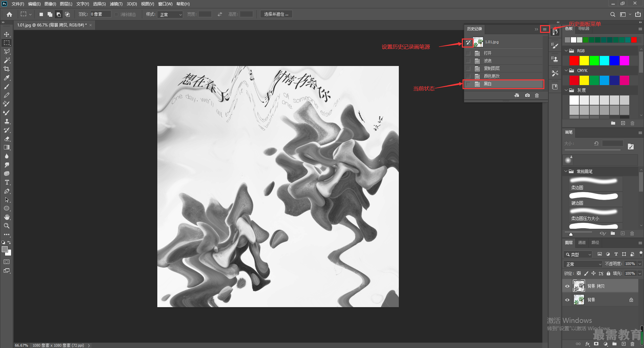
Task: Select the History Brush tool
Action: [x=7, y=130]
